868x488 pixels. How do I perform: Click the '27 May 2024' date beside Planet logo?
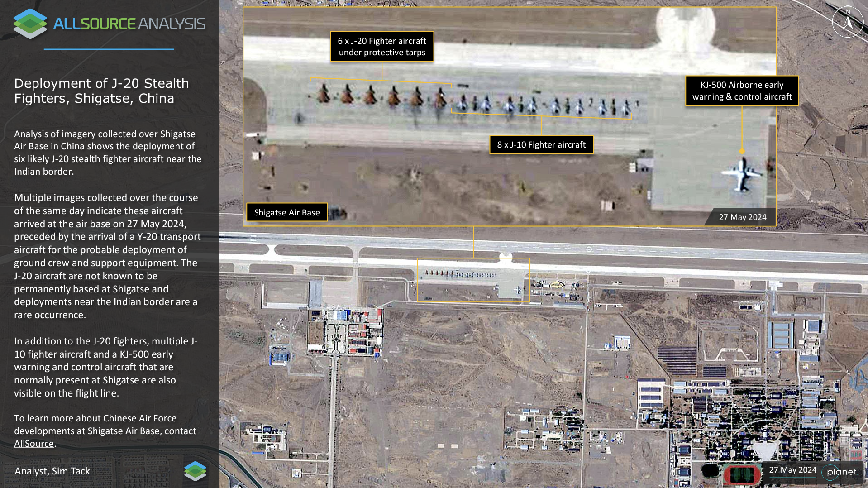coord(792,470)
